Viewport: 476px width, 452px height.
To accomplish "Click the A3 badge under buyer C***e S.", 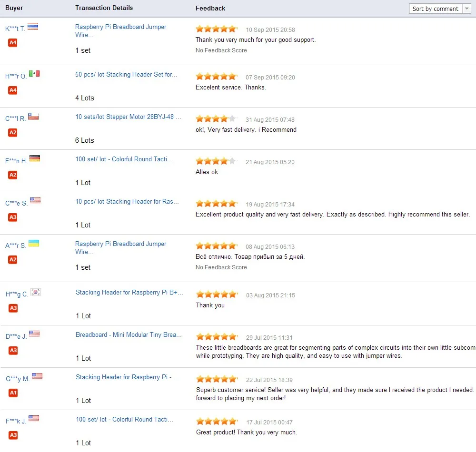I will [13, 217].
